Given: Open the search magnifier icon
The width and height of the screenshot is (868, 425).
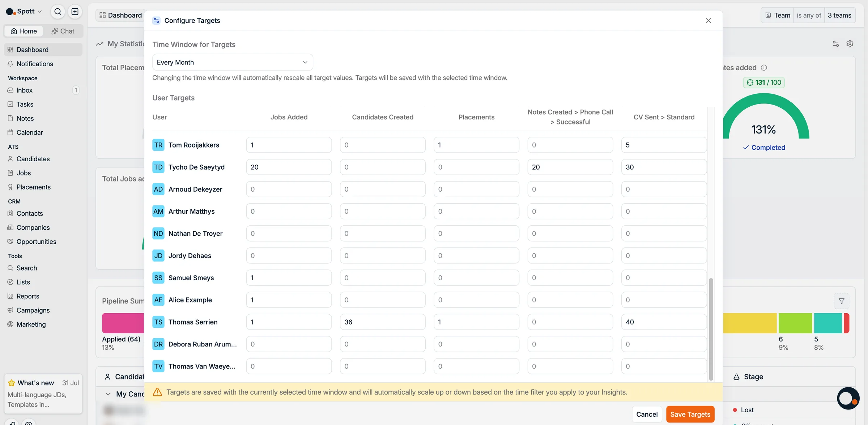Looking at the screenshot, I should click(x=58, y=12).
